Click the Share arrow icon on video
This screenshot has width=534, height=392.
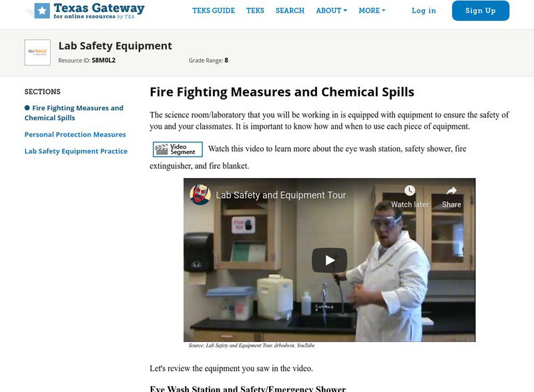pos(451,191)
